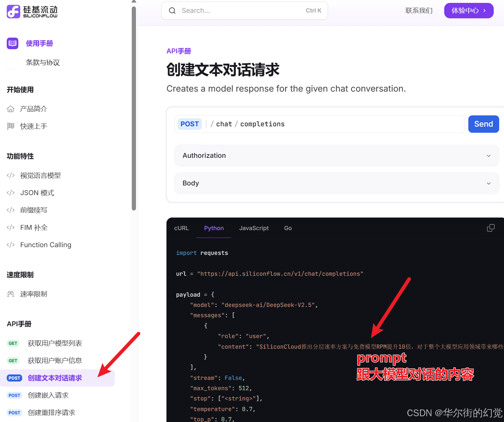Click the 开始使用 sidebar heading
This screenshot has height=422, width=504.
pyautogui.click(x=20, y=90)
